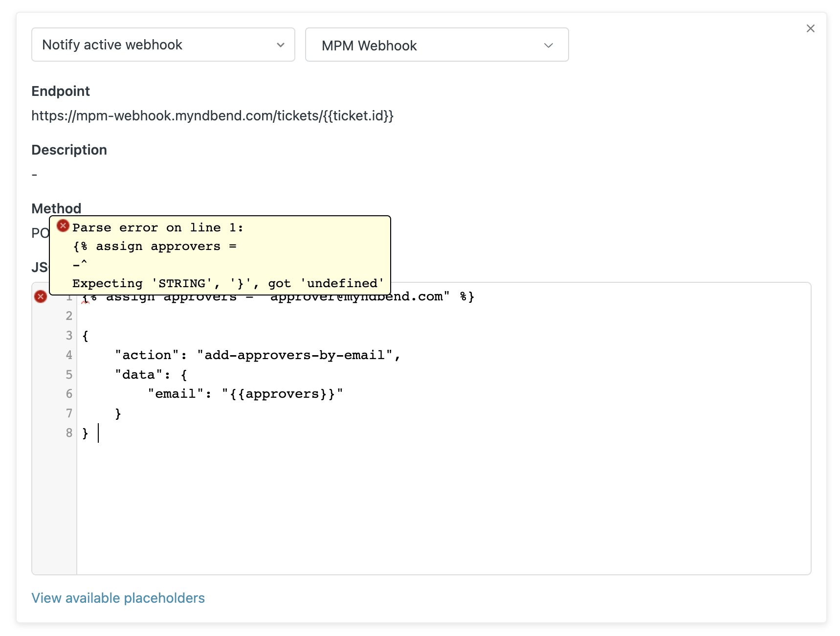The image size is (840, 636).
Task: Click the endpoint URL with ticket.id placeholder
Action: point(212,116)
